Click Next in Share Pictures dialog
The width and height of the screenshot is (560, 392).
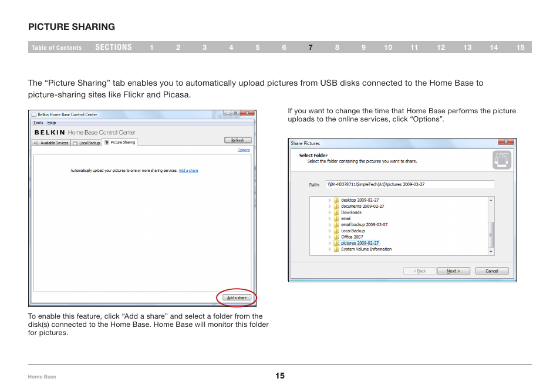(x=453, y=271)
